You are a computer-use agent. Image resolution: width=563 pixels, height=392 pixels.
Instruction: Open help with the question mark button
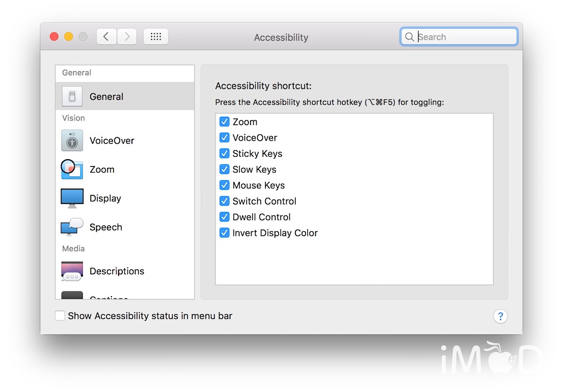pyautogui.click(x=501, y=316)
